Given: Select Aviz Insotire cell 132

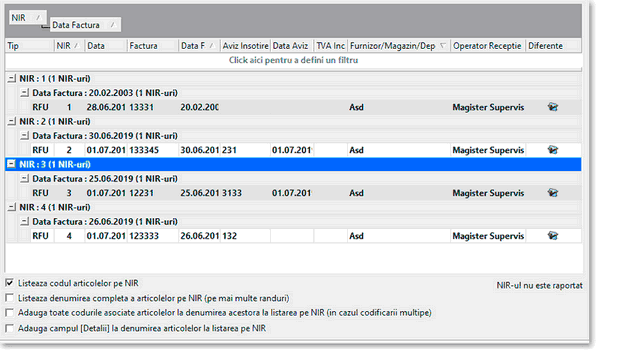Looking at the screenshot, I should pos(245,236).
